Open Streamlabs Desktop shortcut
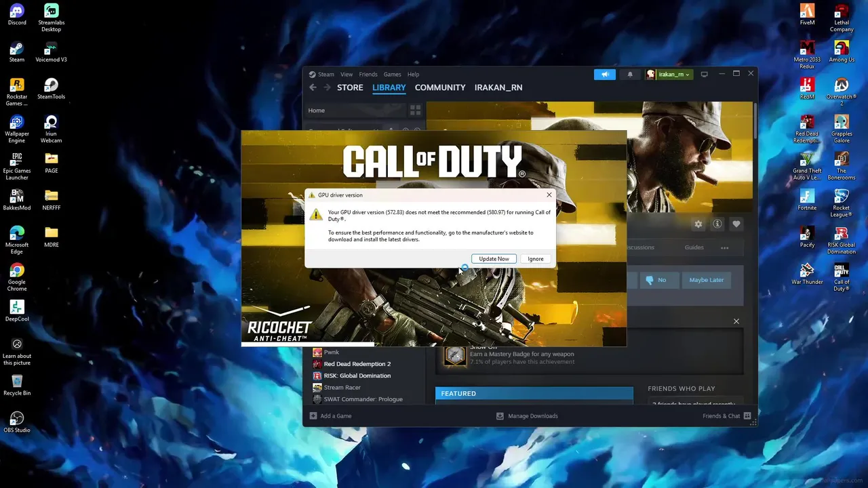The image size is (868, 488). tap(51, 18)
